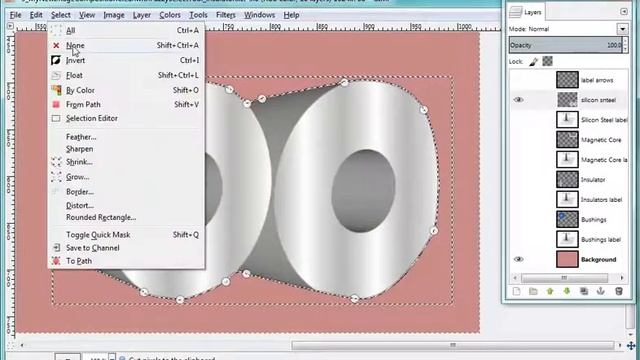Open the layer Mode dropdown arrow
The width and height of the screenshot is (640, 360).
(622, 29)
